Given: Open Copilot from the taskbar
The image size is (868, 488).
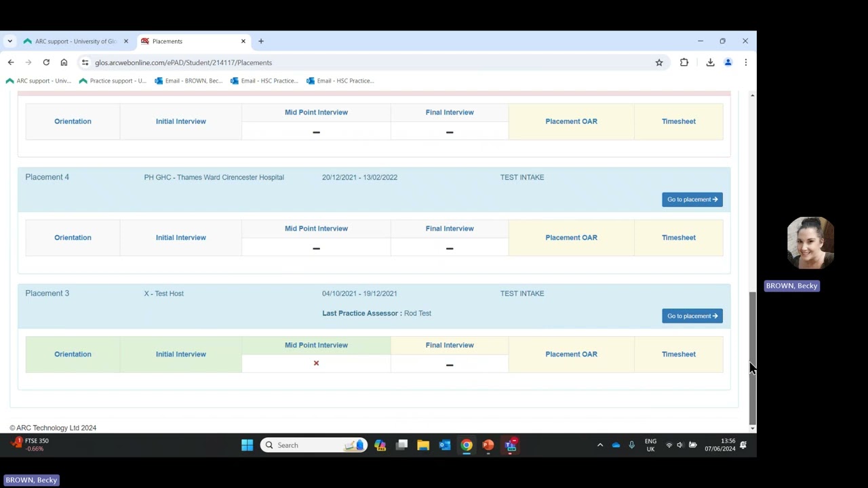Looking at the screenshot, I should pyautogui.click(x=380, y=445).
